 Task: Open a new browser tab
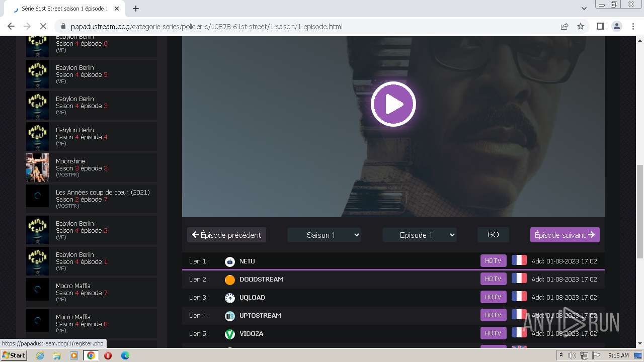(x=136, y=9)
